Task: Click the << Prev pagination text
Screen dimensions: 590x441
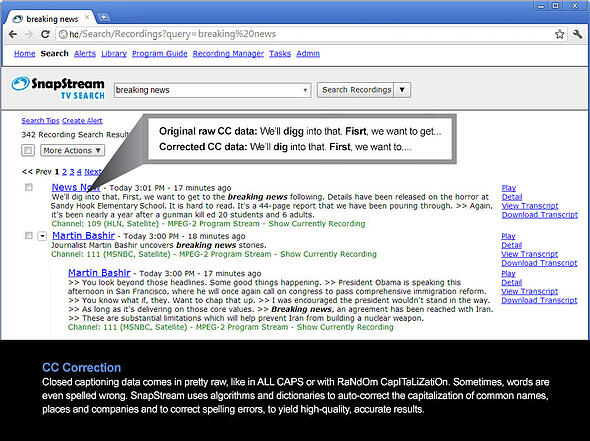Action: click(36, 172)
